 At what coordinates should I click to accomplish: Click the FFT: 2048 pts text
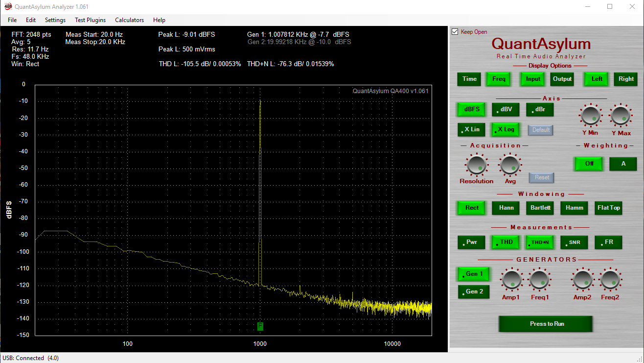31,35
